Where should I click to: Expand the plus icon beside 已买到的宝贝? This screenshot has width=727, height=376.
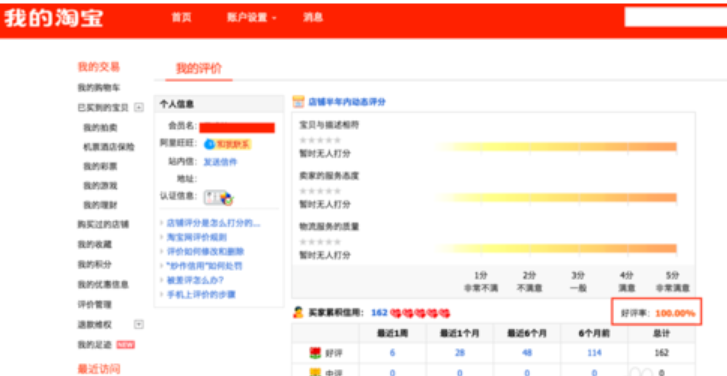pos(139,108)
